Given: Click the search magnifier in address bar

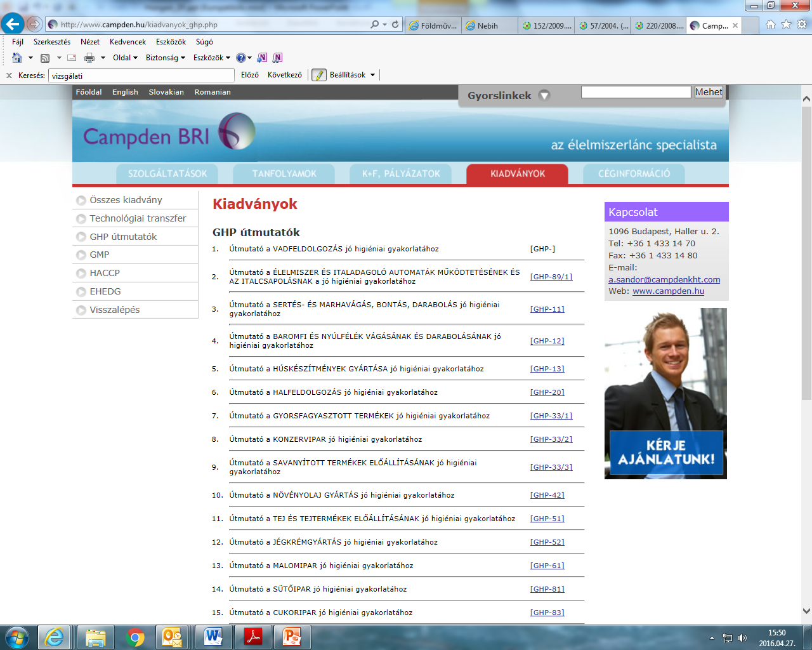Looking at the screenshot, I should [x=375, y=24].
